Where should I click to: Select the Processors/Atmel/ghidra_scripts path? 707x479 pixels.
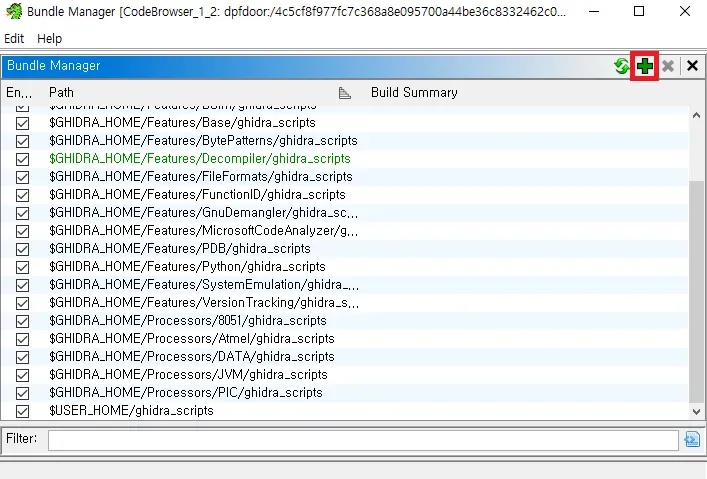coord(192,339)
